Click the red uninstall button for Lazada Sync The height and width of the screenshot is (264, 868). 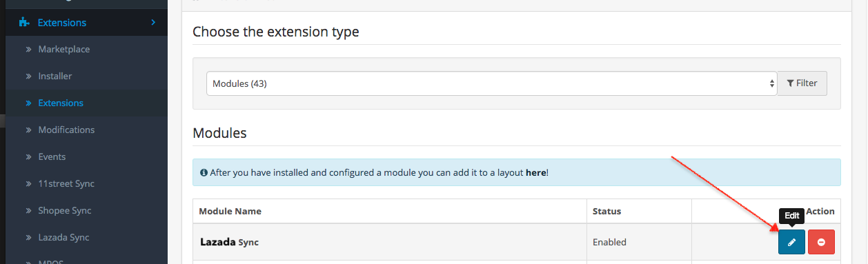coord(821,242)
